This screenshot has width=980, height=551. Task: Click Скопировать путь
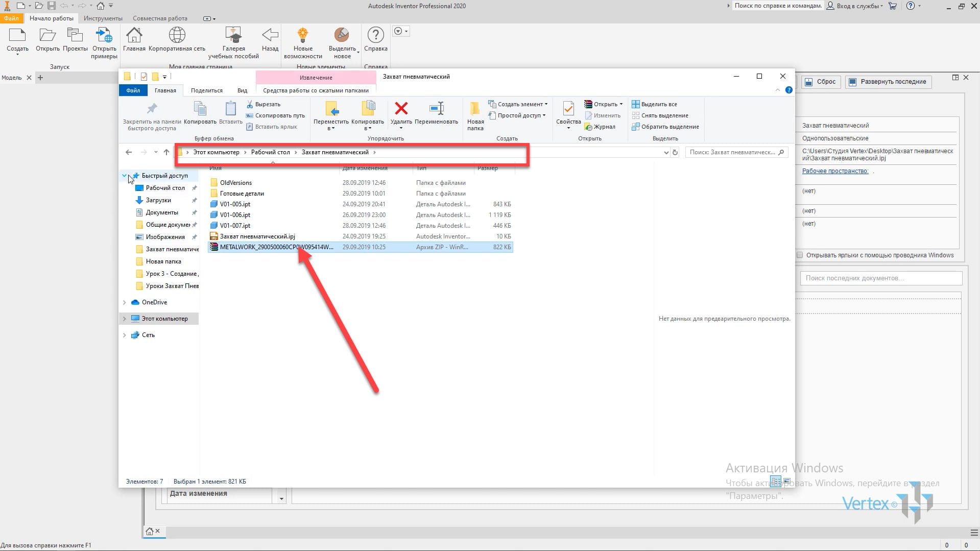point(276,115)
